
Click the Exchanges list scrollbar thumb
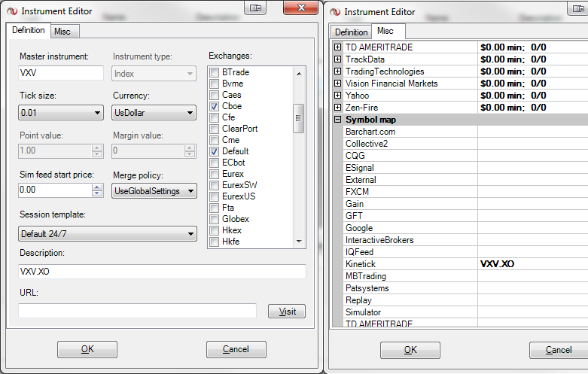click(x=298, y=118)
